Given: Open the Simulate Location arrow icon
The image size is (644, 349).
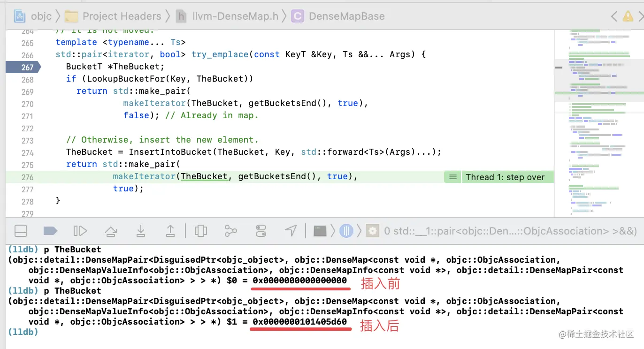Looking at the screenshot, I should click(x=291, y=231).
